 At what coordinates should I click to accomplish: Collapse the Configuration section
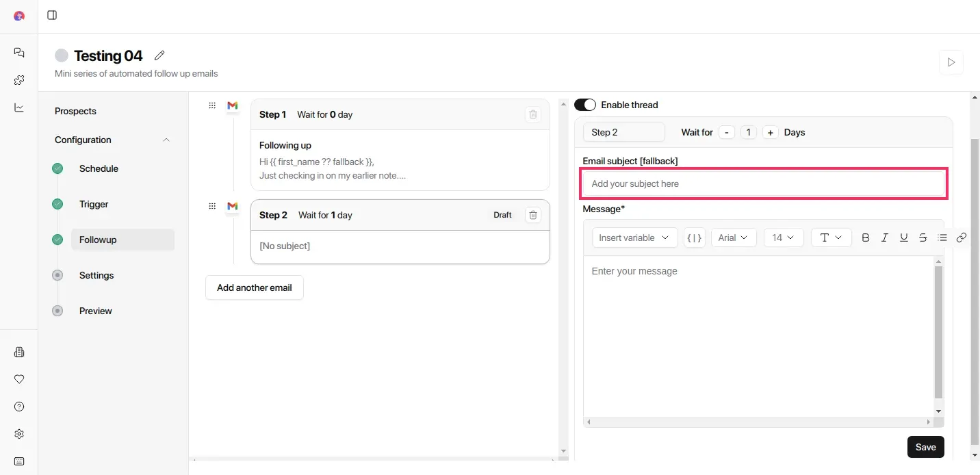tap(166, 140)
